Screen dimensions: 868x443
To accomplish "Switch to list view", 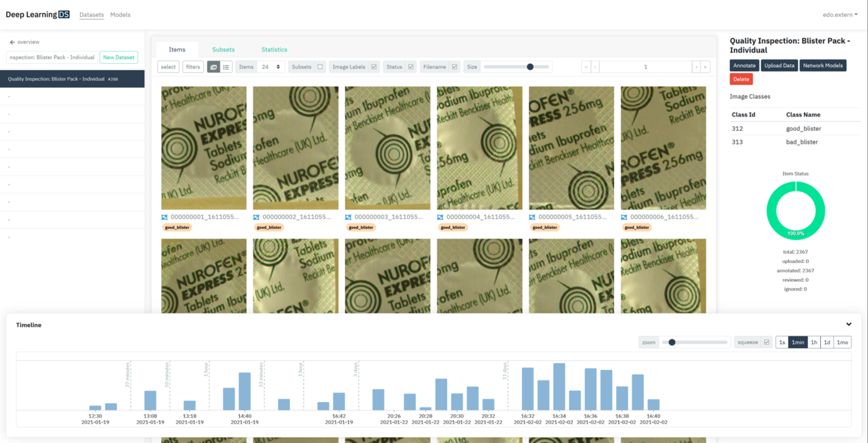I will click(226, 67).
